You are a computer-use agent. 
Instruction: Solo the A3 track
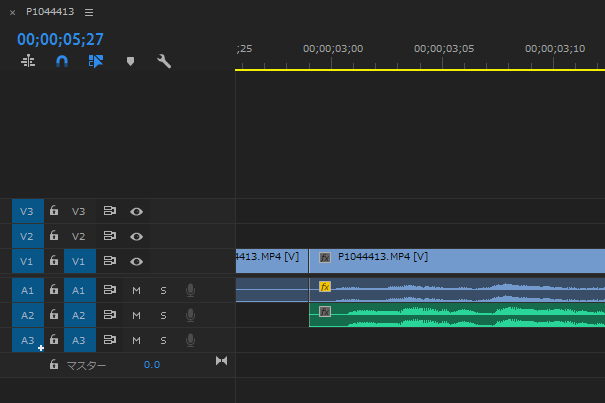[163, 340]
